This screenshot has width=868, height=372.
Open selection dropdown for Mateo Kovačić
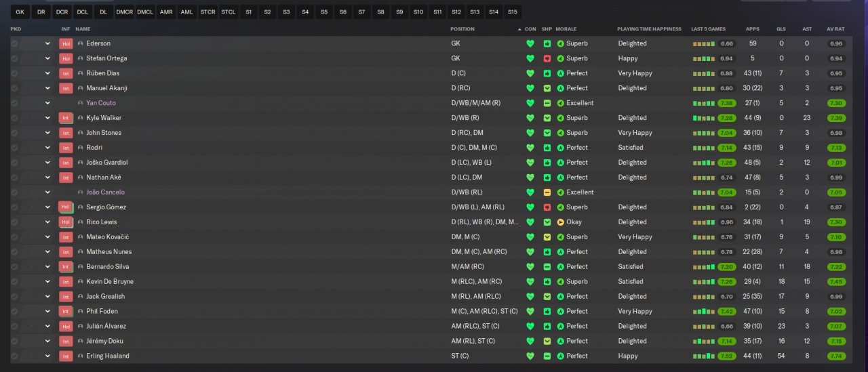(47, 237)
